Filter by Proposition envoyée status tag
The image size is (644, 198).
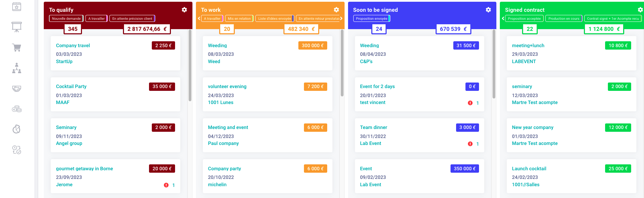[372, 19]
